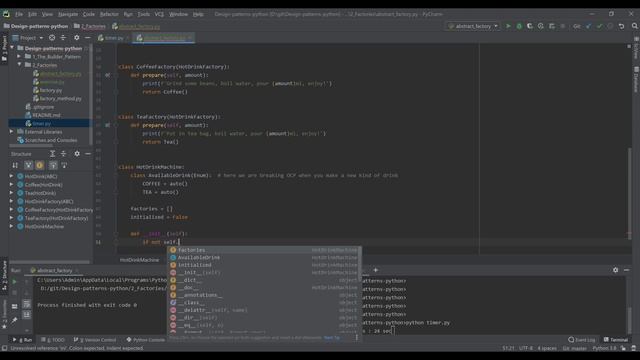Toggle show inherited members in Structure
The width and height of the screenshot is (640, 360).
pos(29,165)
